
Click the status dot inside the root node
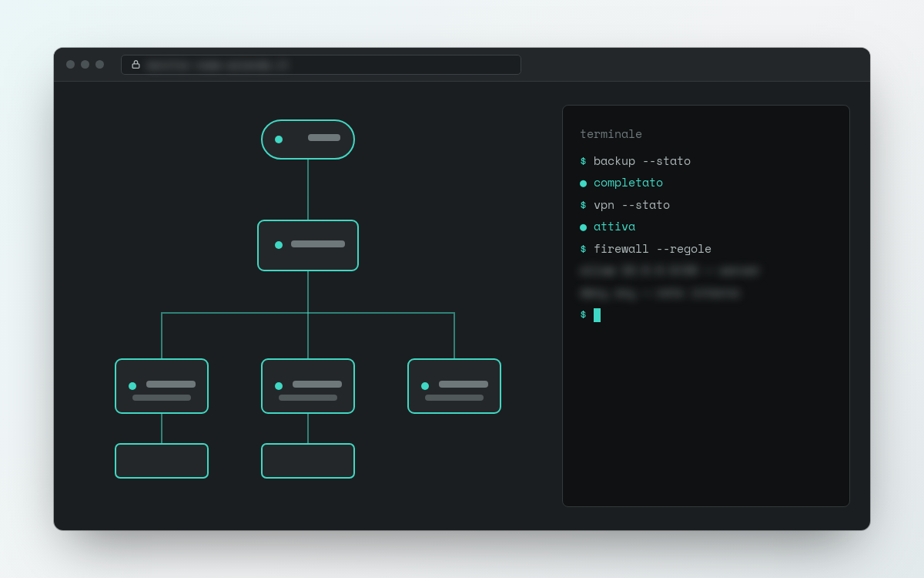pyautogui.click(x=279, y=139)
